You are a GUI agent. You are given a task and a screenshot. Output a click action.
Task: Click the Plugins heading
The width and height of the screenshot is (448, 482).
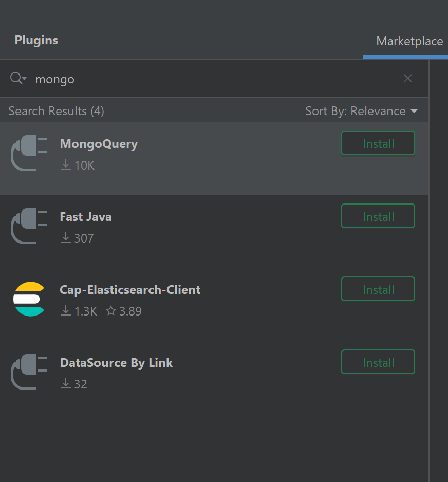(36, 40)
